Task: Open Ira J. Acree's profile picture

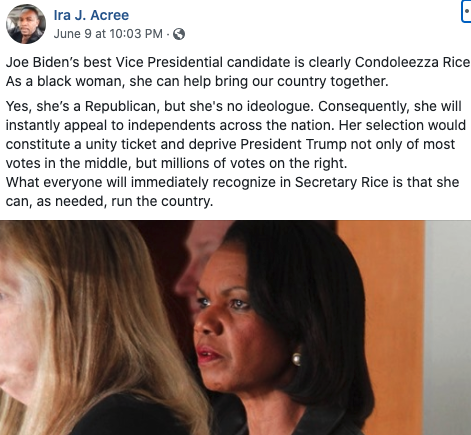Action: (x=26, y=24)
